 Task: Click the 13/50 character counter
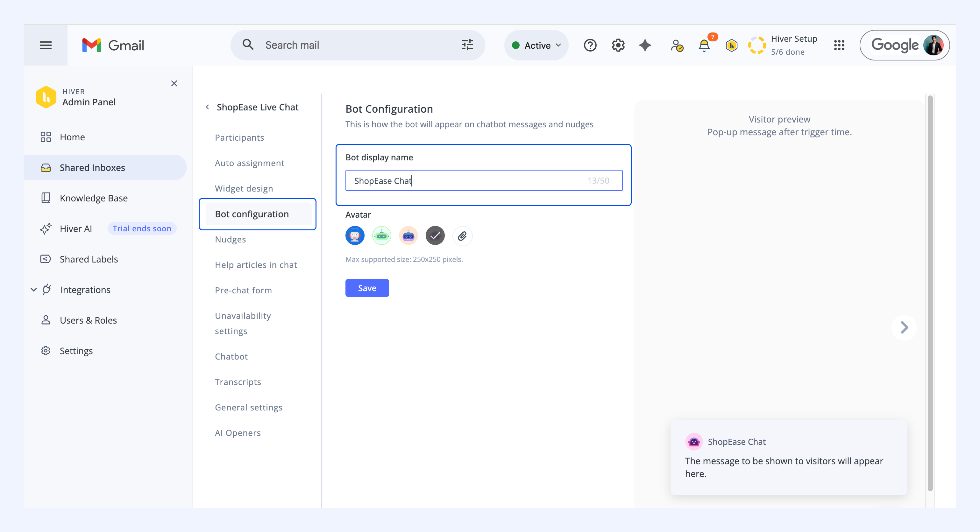pyautogui.click(x=598, y=181)
